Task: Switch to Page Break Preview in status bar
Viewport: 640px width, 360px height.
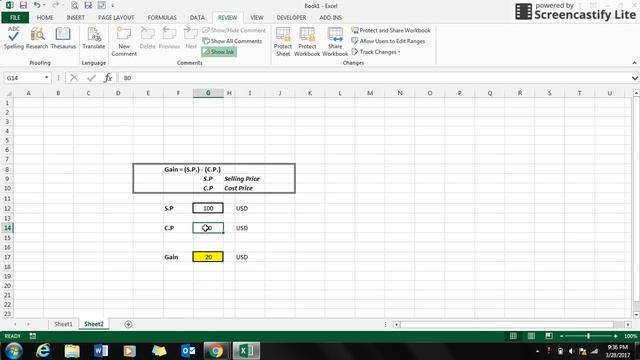Action: 549,336
